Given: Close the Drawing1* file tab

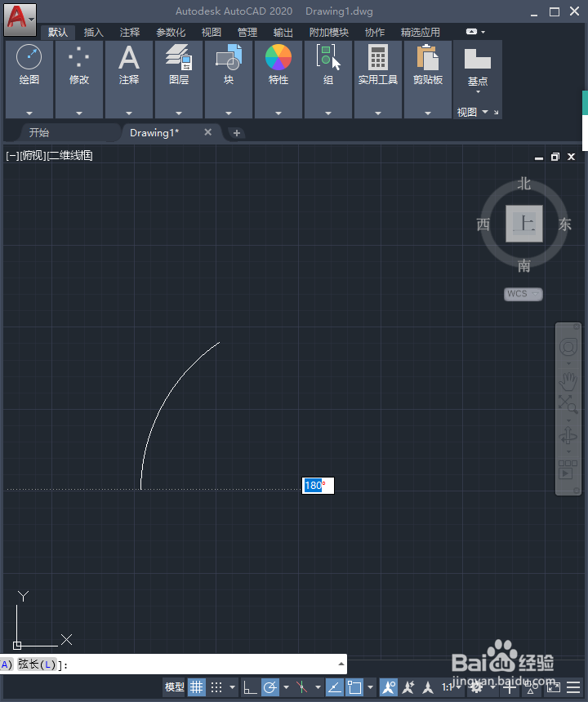Looking at the screenshot, I should (x=207, y=132).
